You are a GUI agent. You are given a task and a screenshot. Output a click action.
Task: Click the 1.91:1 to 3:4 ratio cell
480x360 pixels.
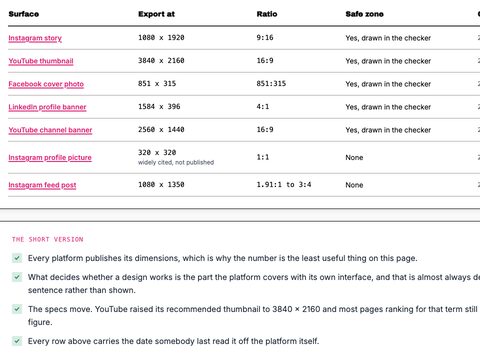[x=284, y=185]
